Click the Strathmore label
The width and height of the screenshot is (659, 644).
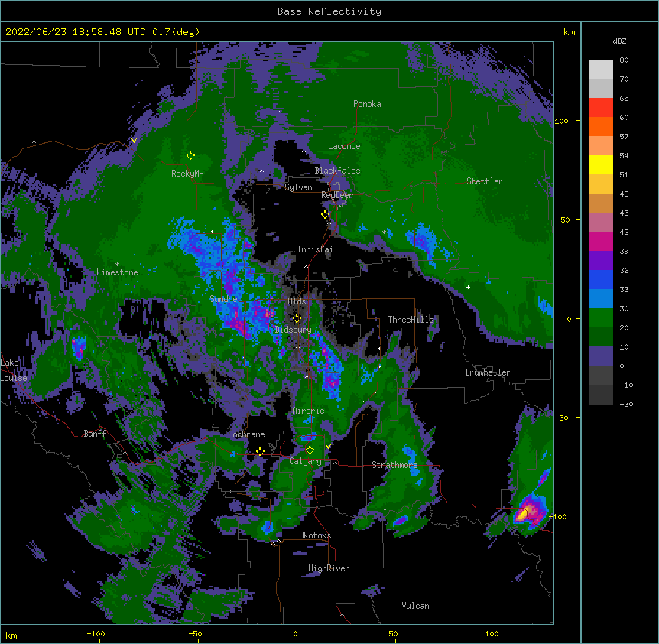[394, 465]
